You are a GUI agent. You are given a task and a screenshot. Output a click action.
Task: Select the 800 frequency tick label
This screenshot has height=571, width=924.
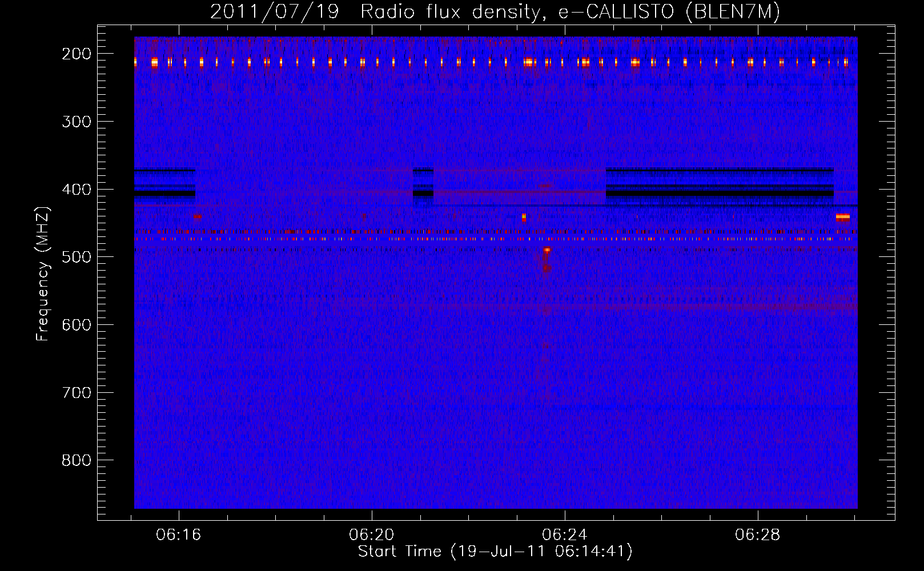pos(76,460)
